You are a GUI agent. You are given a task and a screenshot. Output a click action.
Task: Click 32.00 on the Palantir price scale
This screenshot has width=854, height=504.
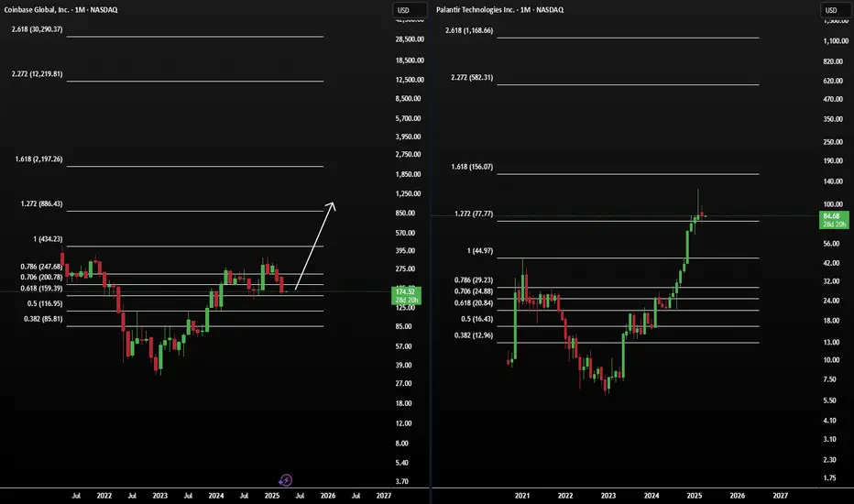[831, 281]
